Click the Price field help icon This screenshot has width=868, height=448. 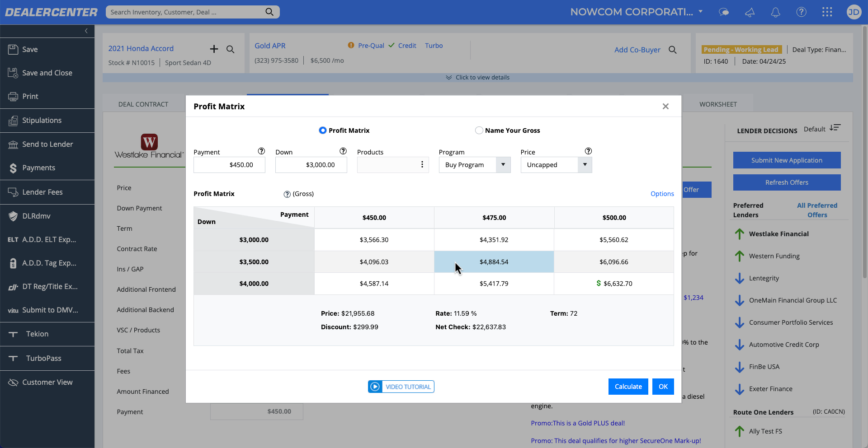coord(588,151)
